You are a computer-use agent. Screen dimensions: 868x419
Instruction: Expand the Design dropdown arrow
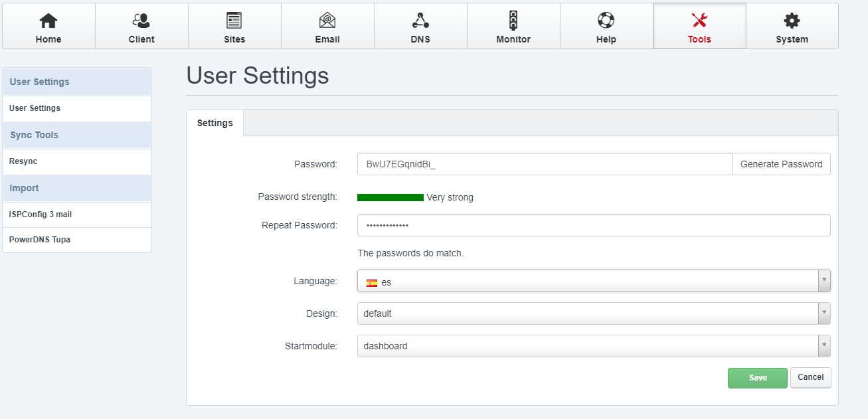point(824,313)
